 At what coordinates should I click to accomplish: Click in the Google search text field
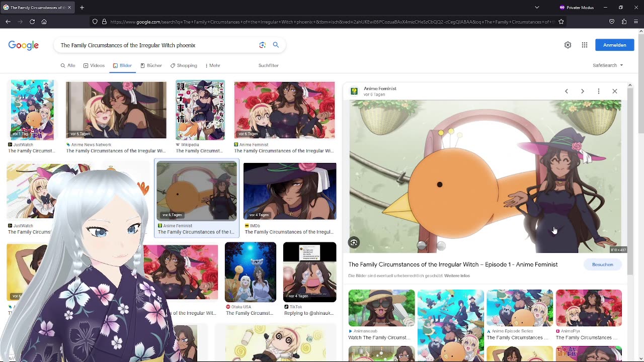(x=156, y=45)
